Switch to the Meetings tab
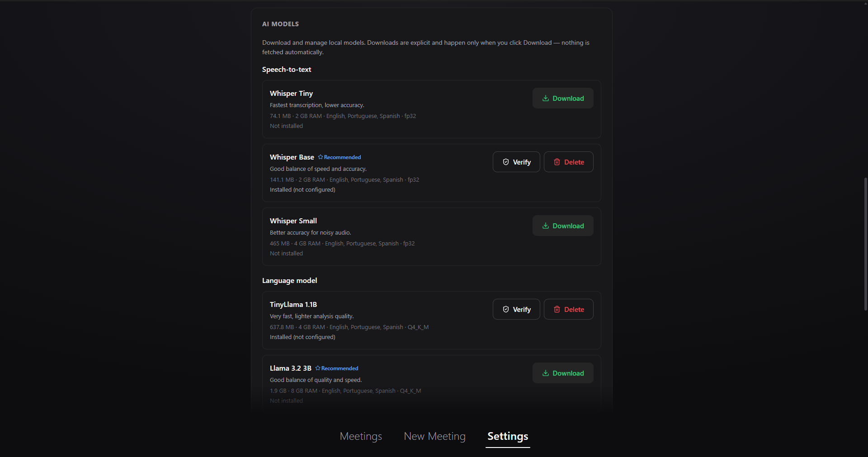 point(361,436)
